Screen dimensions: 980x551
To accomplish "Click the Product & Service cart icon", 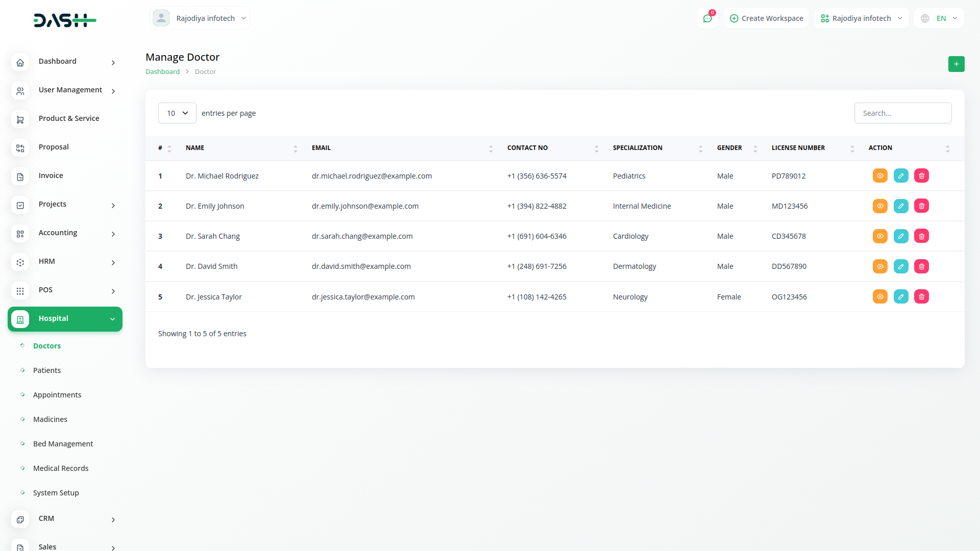I will (20, 119).
